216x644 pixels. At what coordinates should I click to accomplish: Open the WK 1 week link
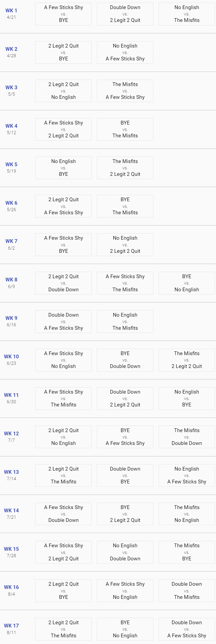(x=11, y=10)
